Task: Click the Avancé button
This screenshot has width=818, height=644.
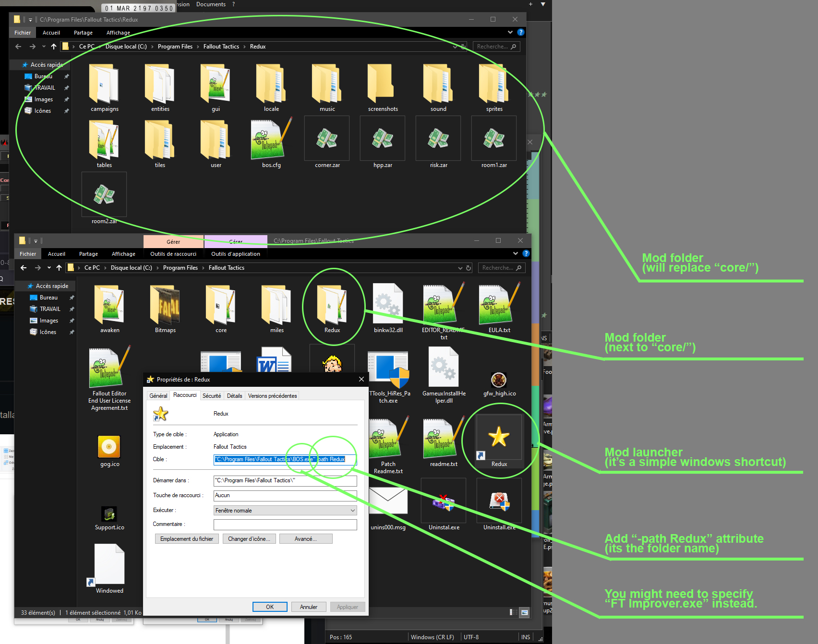Action: pos(305,539)
